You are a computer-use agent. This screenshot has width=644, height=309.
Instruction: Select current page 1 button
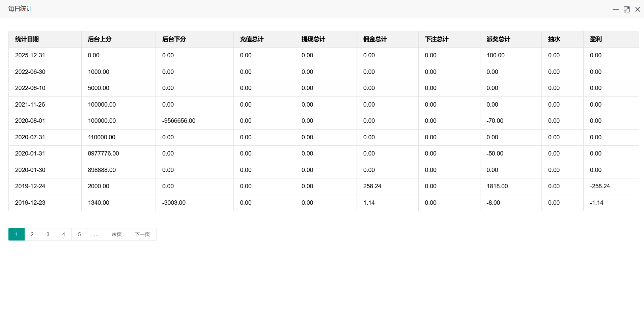coord(17,234)
